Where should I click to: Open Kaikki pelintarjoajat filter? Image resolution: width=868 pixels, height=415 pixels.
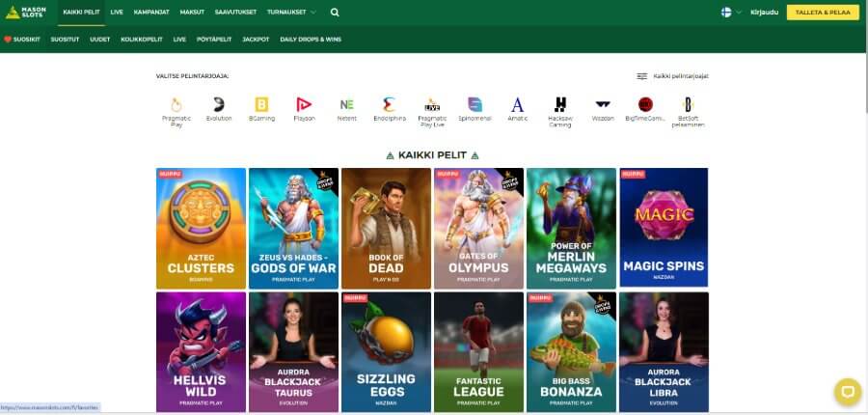(x=672, y=76)
